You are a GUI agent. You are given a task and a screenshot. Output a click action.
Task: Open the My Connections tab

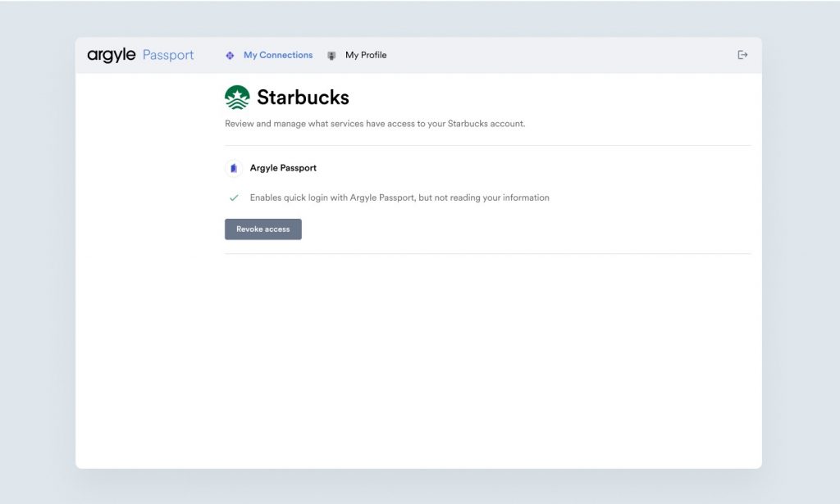278,55
